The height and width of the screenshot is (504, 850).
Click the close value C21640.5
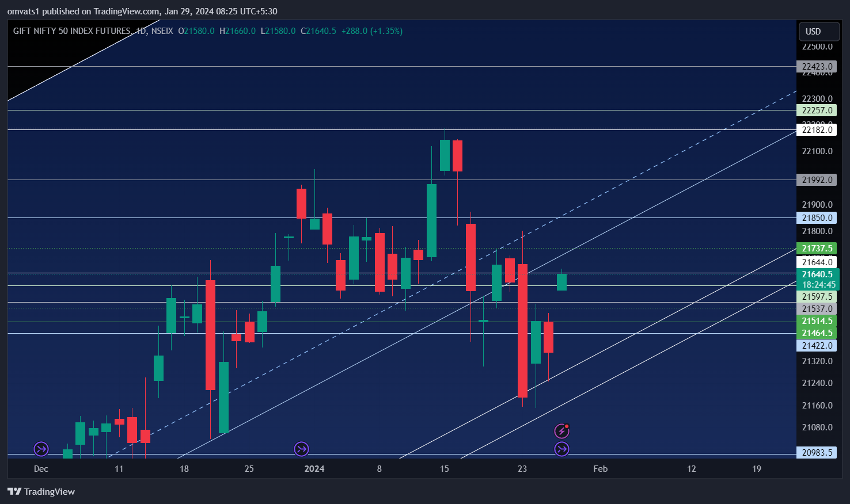pos(318,31)
